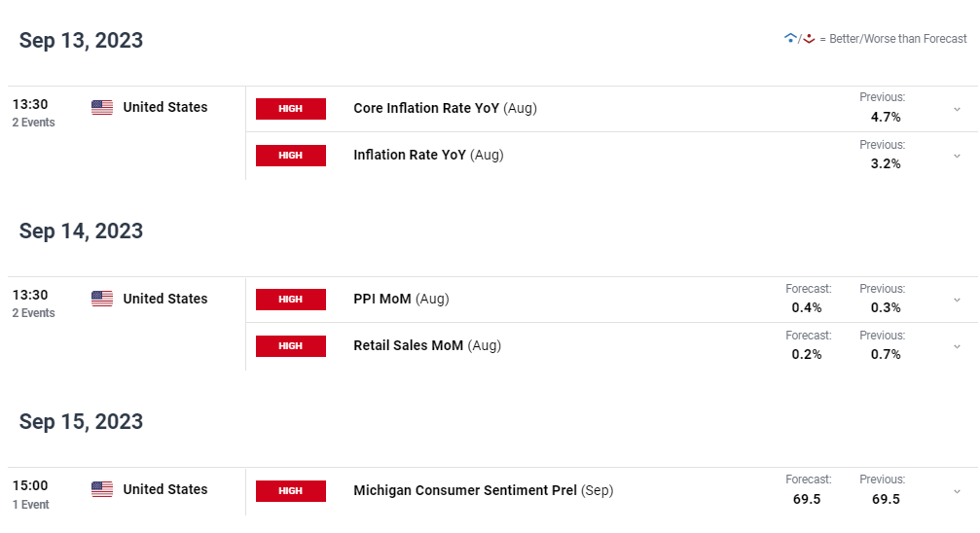Open Retail Sales MoM (Aug) event
The width and height of the screenshot is (980, 533).
[x=427, y=345]
